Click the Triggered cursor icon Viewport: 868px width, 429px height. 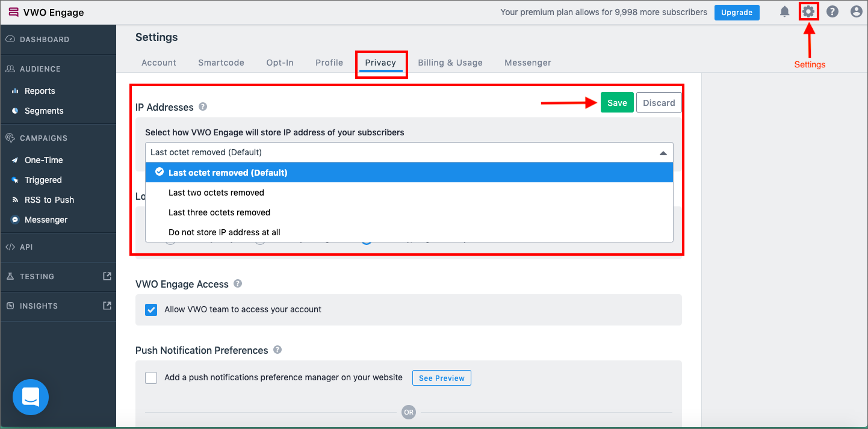click(x=15, y=180)
